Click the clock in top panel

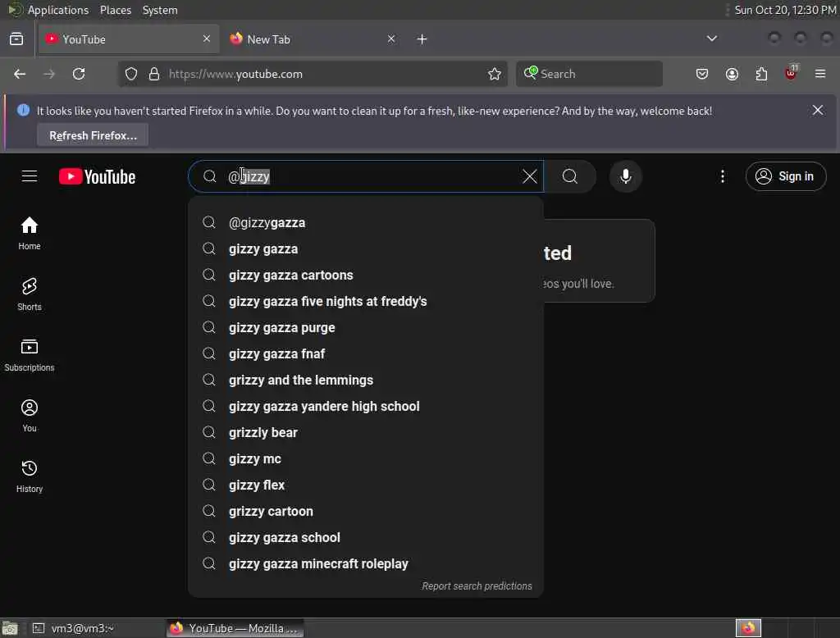click(785, 10)
